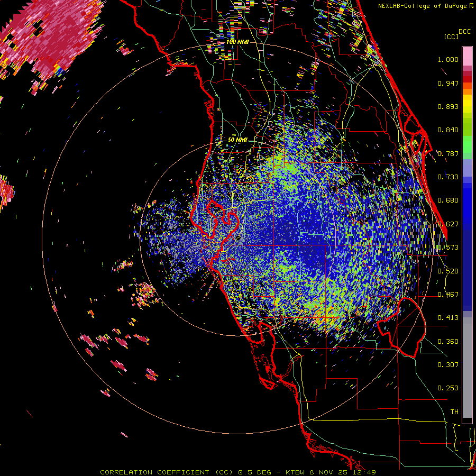Click the 0.307 color scale value
The width and height of the screenshot is (476, 476).
(x=448, y=365)
